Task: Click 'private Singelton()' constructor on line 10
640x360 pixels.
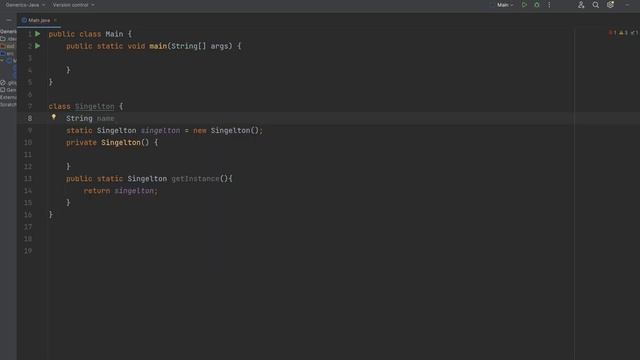Action: (x=108, y=142)
